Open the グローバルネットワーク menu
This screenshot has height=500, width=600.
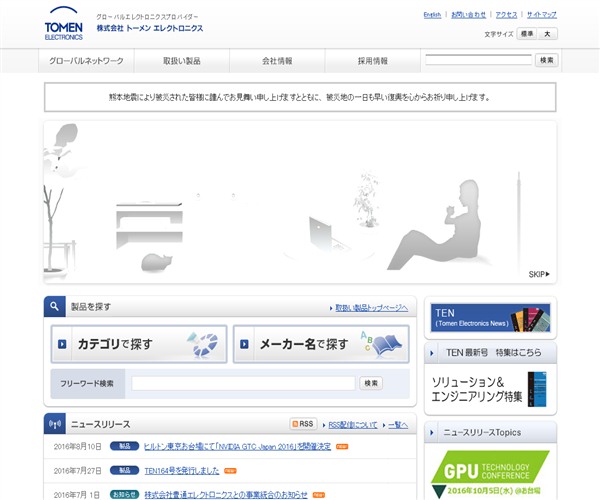pos(87,61)
